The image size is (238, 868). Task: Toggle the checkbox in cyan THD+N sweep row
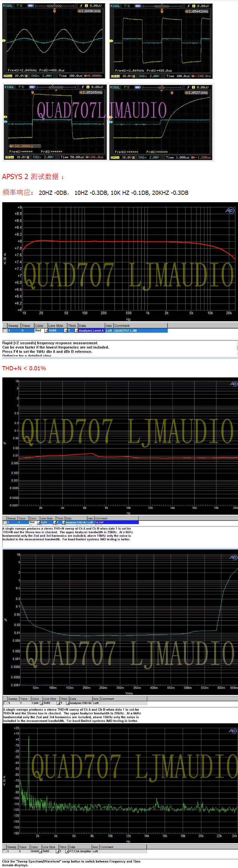coord(5,703)
